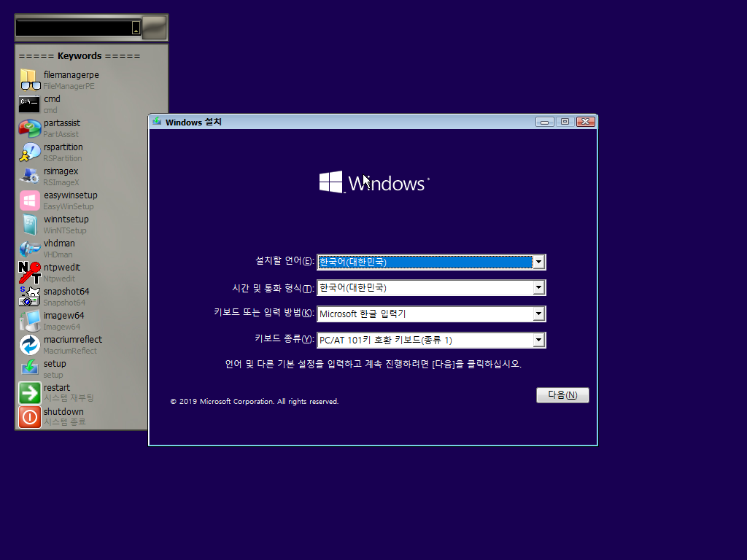Click the partassist keyword text

[62, 122]
